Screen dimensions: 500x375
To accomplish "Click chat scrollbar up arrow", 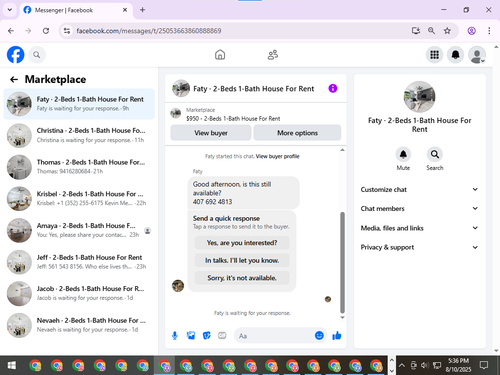I will tap(342, 150).
